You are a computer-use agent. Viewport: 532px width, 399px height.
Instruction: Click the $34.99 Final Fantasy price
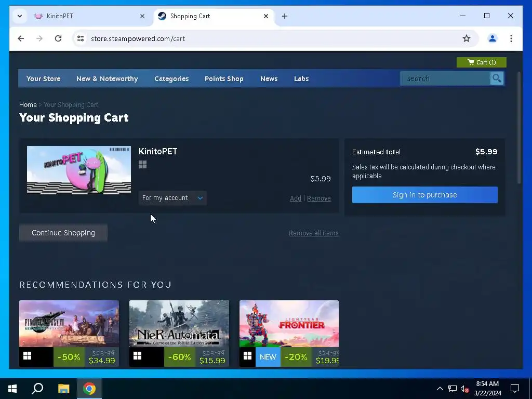click(102, 361)
